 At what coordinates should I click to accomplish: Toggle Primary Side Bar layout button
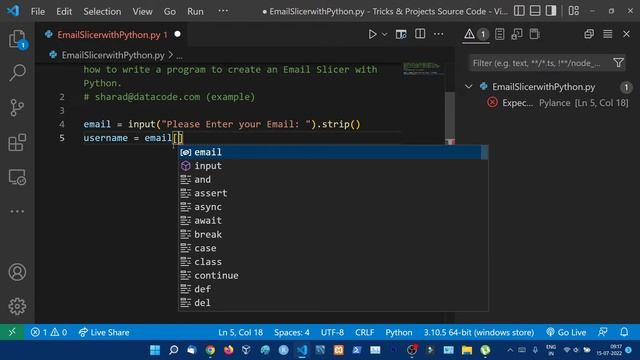[519, 11]
